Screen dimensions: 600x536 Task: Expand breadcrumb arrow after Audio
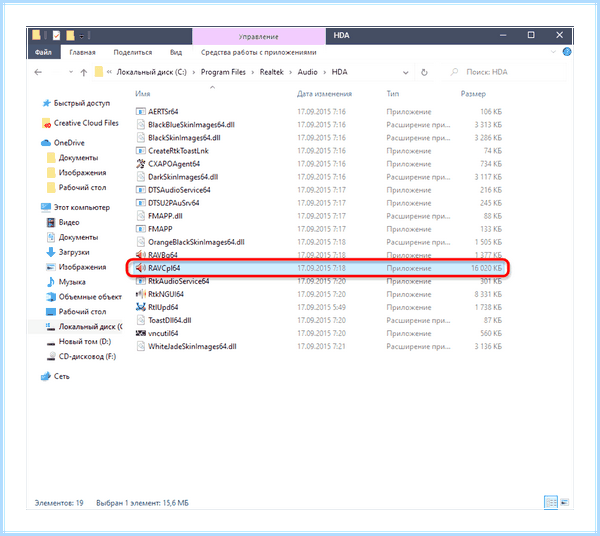(x=324, y=72)
